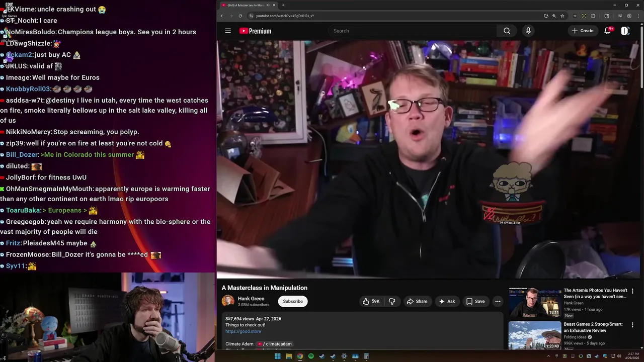Open the Artemis Photos video title
This screenshot has height=362, width=644.
tap(595, 294)
